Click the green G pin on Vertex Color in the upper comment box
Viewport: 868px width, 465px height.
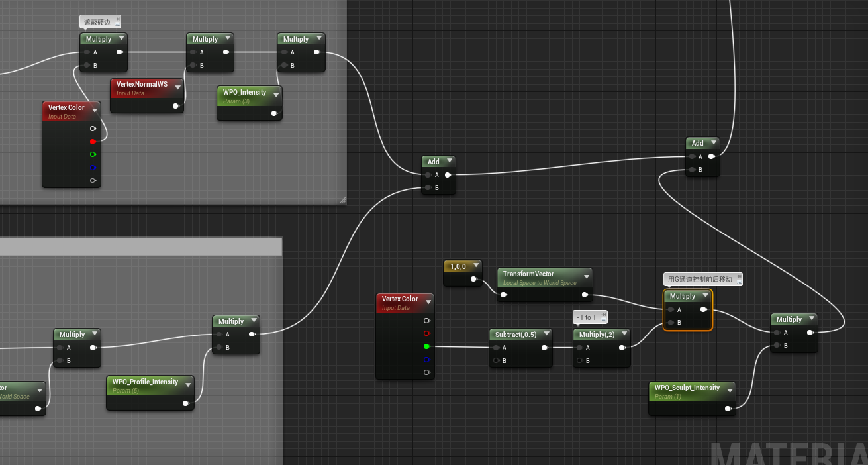(92, 154)
